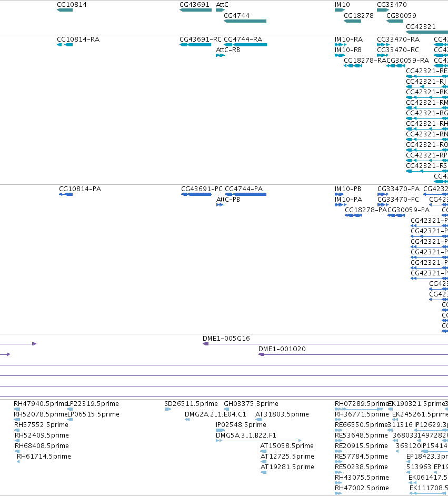Select EST RH68408.5prime
The height and width of the screenshot is (496, 448).
[42, 446]
